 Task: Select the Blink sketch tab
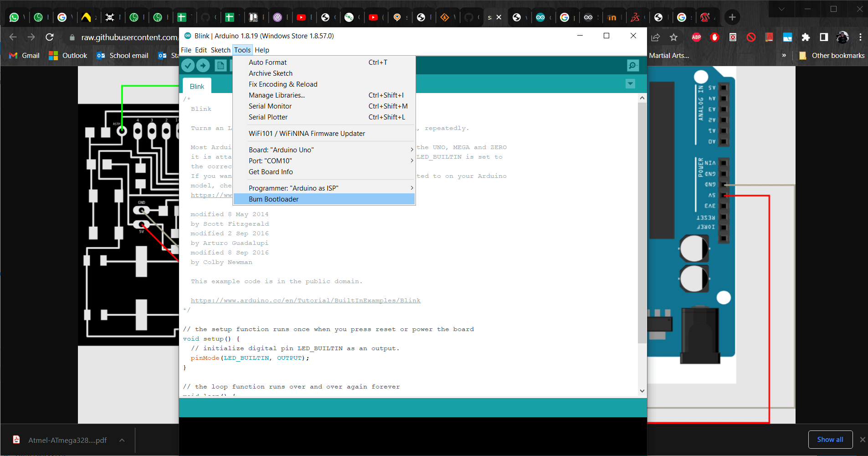coord(197,86)
